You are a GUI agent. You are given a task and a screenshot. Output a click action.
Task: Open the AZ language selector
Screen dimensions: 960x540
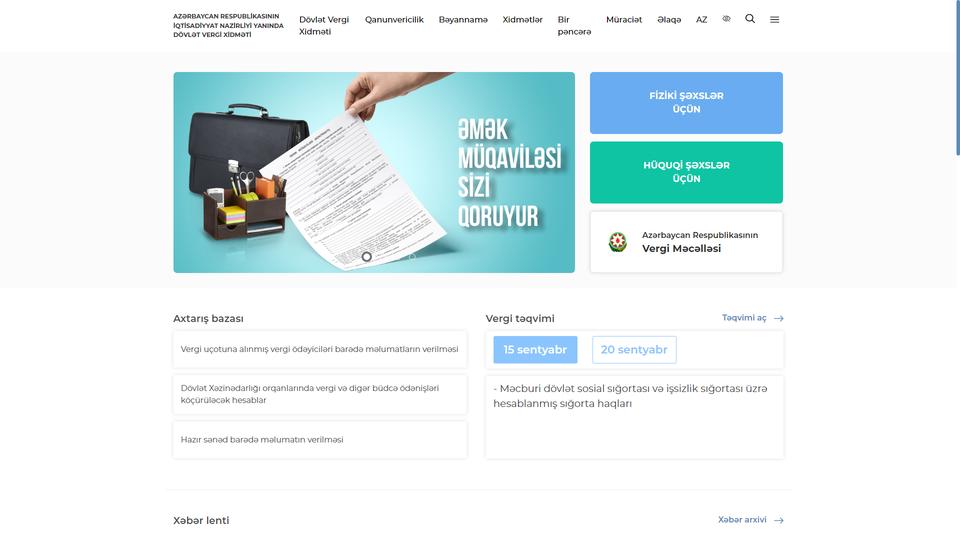click(702, 20)
